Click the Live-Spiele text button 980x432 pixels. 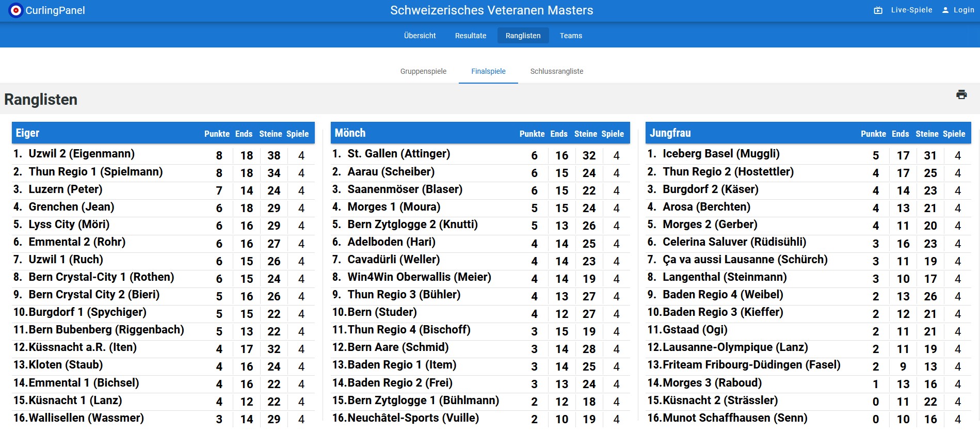point(911,10)
